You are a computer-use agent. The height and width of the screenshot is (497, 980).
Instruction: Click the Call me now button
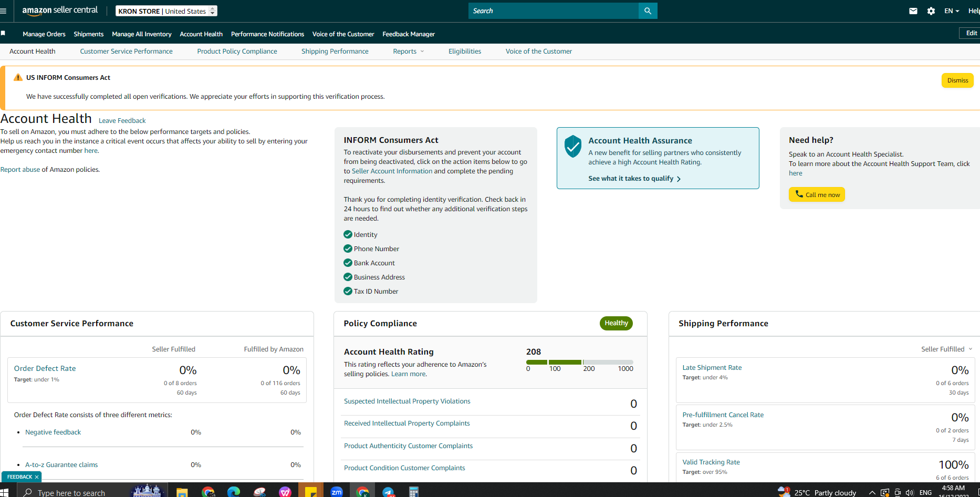pyautogui.click(x=817, y=194)
